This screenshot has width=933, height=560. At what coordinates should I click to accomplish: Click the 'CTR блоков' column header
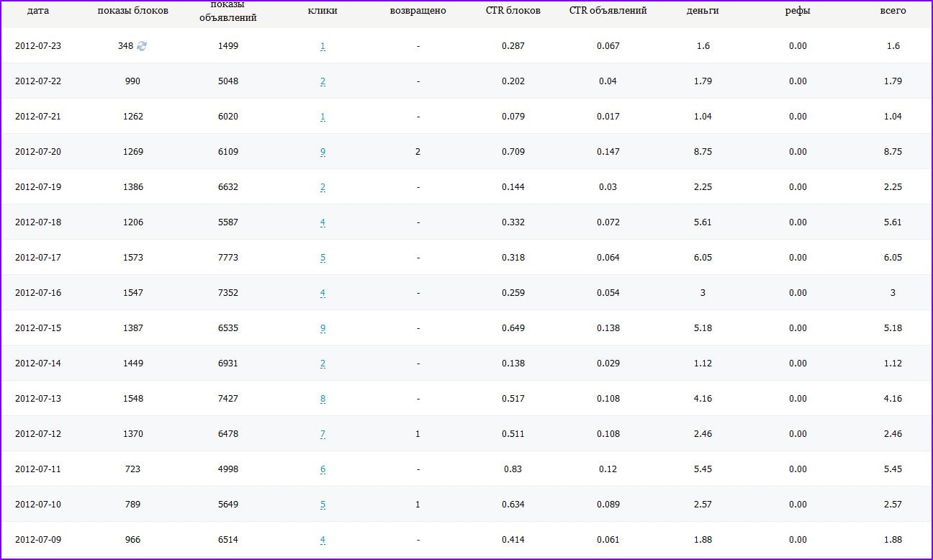pyautogui.click(x=513, y=11)
